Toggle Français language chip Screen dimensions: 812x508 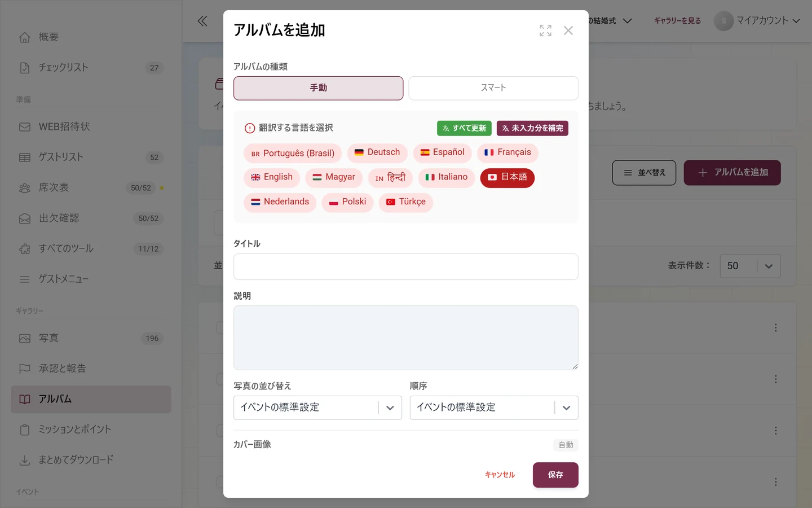507,153
